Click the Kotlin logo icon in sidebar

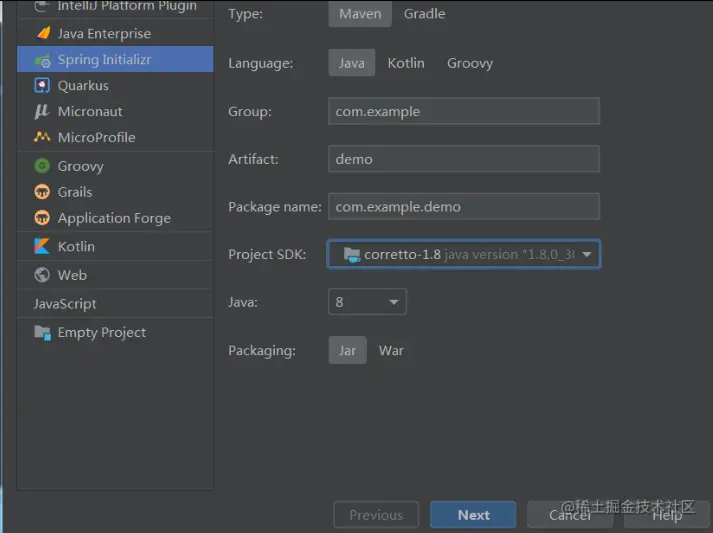(x=42, y=246)
